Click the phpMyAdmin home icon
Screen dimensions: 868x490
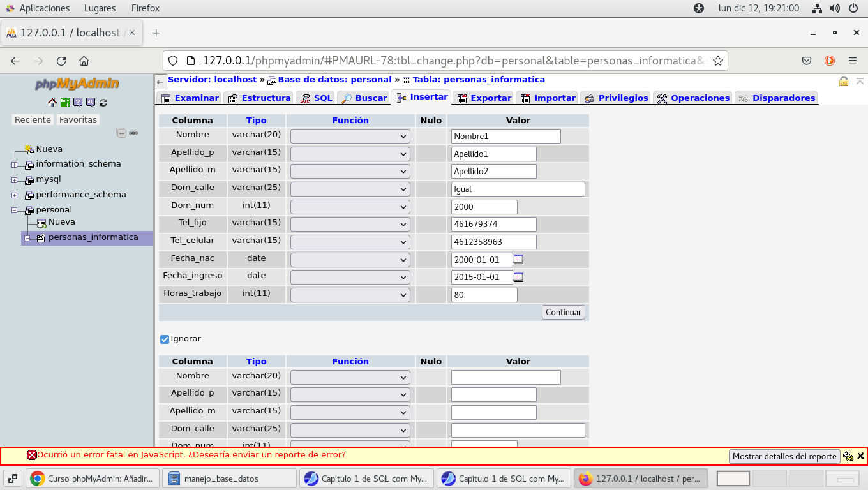[x=52, y=102]
